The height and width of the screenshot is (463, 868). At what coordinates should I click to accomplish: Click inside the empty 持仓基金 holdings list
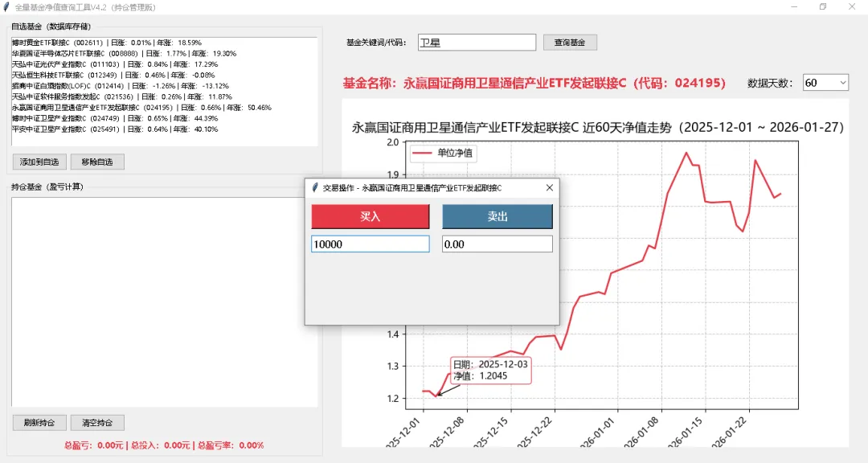(x=164, y=302)
